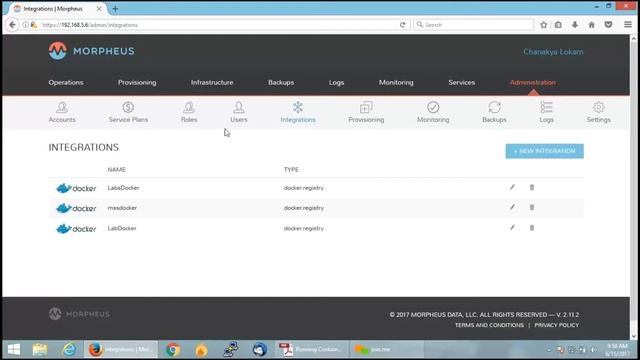Edit the msadocker integration
640x360 pixels.
[x=512, y=207]
